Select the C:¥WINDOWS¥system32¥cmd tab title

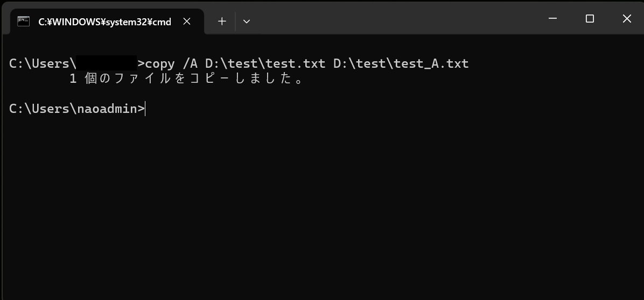pyautogui.click(x=104, y=22)
